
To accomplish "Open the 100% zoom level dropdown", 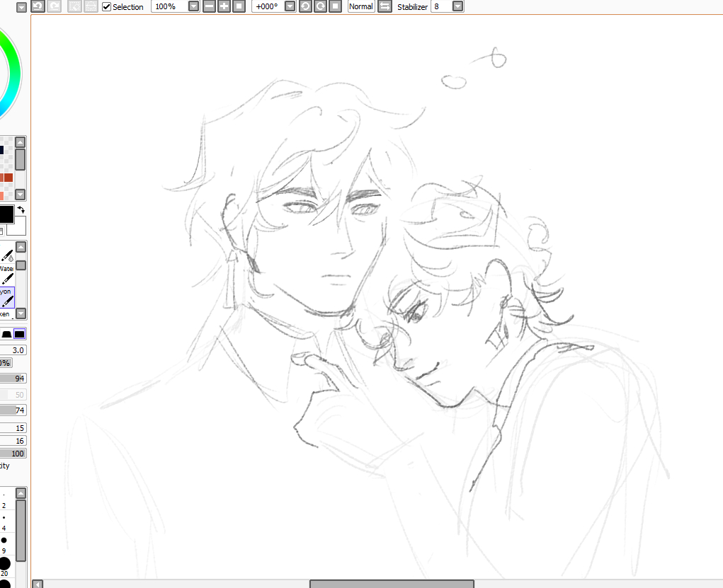I will (193, 6).
